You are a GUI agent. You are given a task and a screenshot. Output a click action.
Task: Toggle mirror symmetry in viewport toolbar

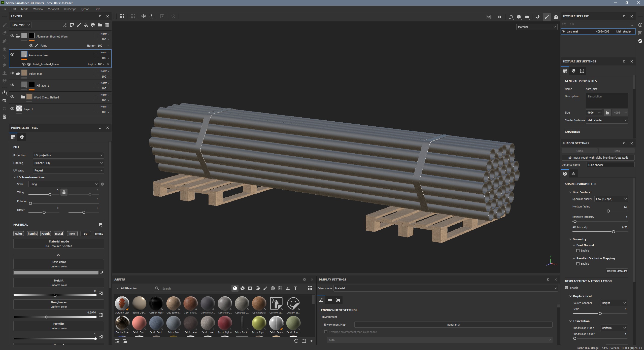pos(143,16)
